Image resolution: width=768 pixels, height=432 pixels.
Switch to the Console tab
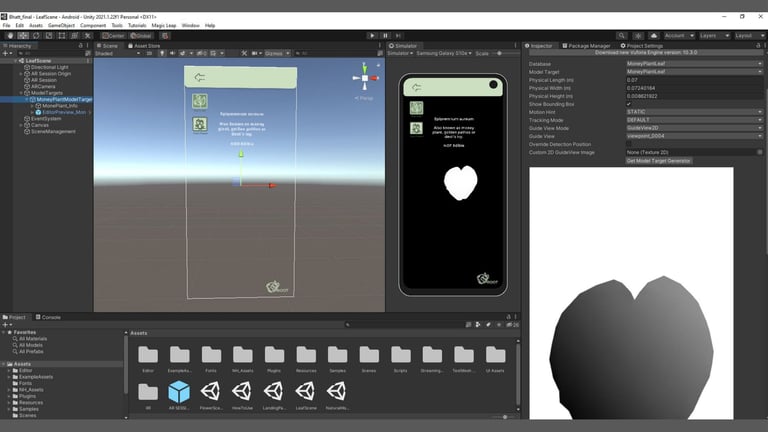coord(48,317)
